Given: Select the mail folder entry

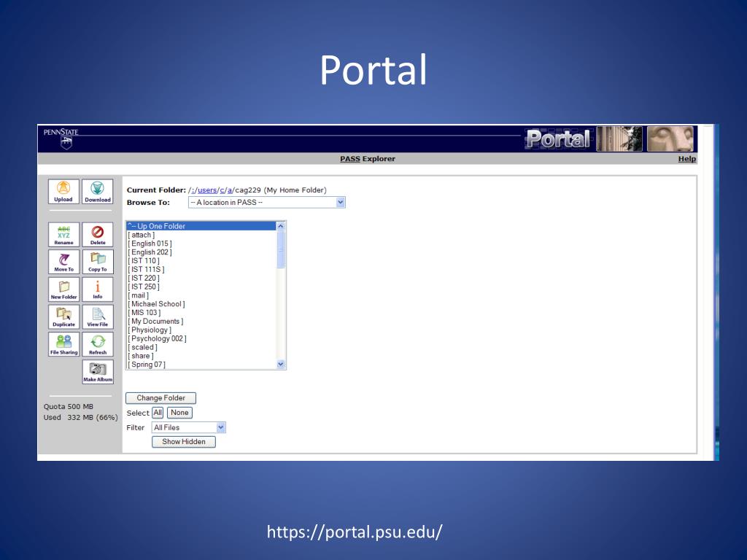Looking at the screenshot, I should coord(201,295).
